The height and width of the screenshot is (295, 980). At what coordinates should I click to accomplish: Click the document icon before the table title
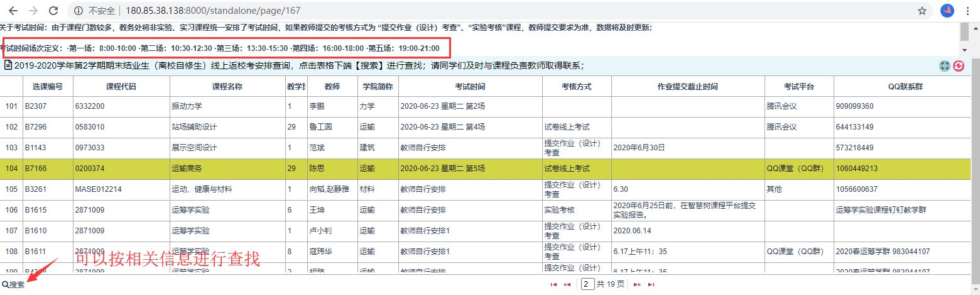[8, 65]
